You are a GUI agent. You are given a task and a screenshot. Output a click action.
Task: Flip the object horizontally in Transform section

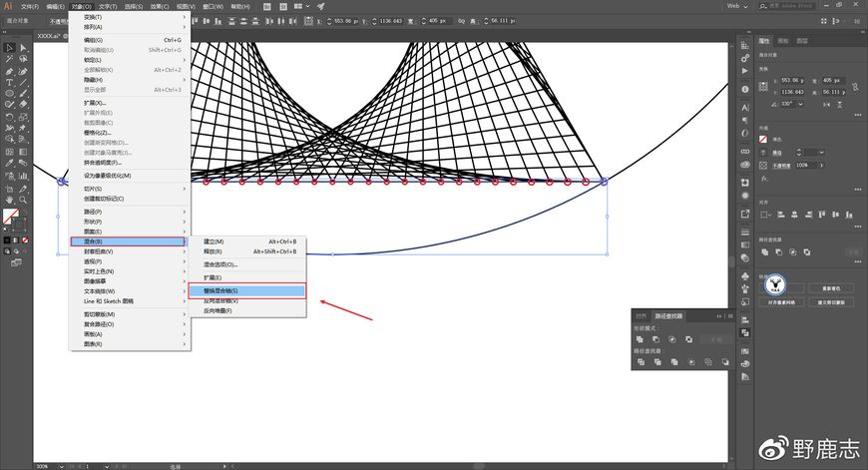pos(826,104)
